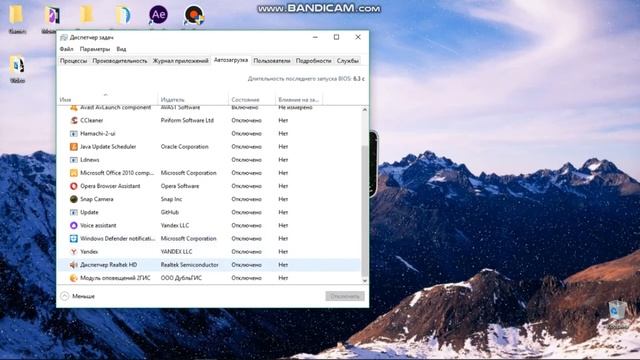
Task: Click the Ldnews row icon
Action: click(73, 160)
